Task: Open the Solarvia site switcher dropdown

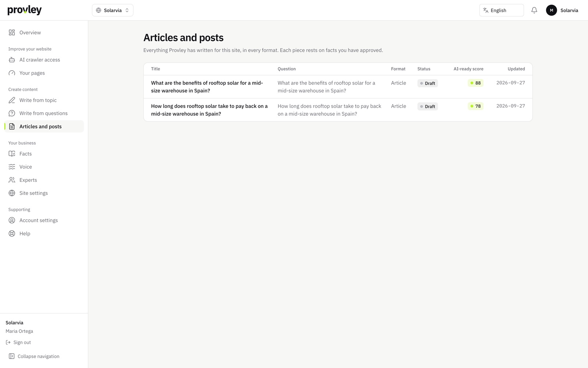Action: click(x=112, y=10)
